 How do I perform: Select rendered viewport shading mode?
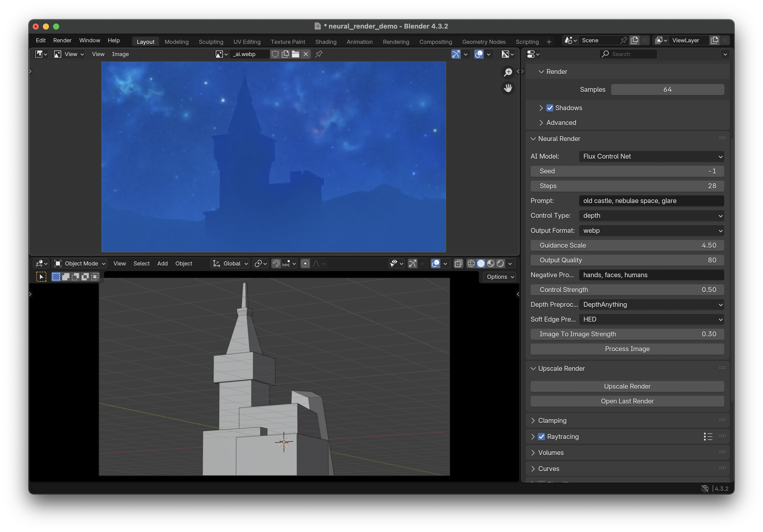tap(501, 263)
